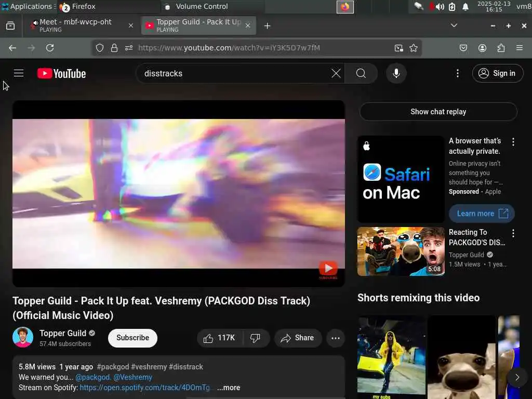Open Topper Guild channel avatar
The height and width of the screenshot is (399, 532).
pyautogui.click(x=23, y=337)
